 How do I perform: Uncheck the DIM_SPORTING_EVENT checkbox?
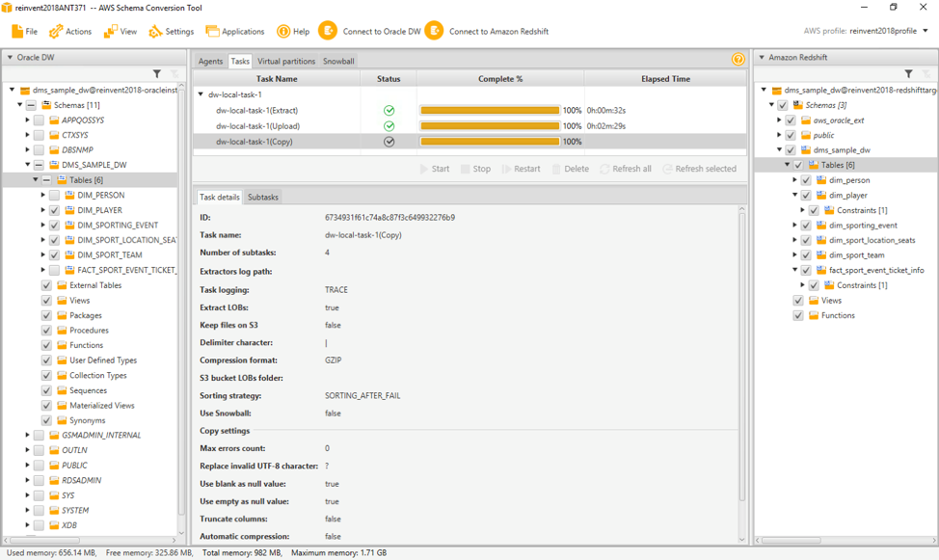tap(54, 226)
